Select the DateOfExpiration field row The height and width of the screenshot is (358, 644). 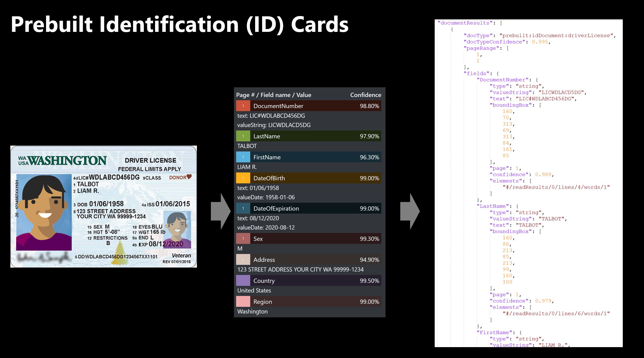click(x=308, y=209)
